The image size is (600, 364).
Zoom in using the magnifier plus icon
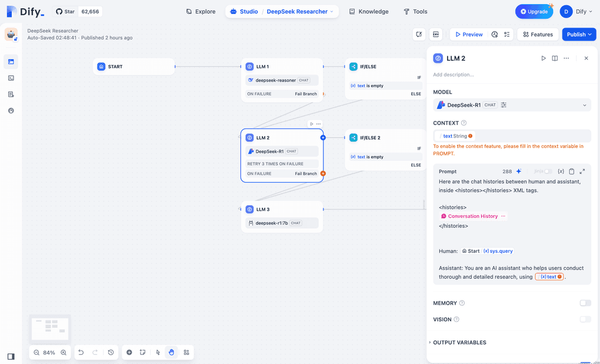pos(64,352)
